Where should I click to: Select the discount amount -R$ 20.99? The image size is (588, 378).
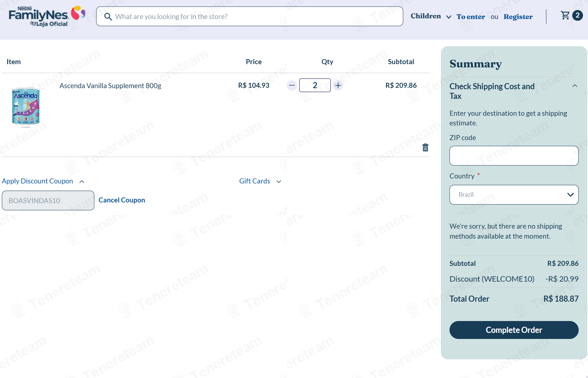pos(562,279)
